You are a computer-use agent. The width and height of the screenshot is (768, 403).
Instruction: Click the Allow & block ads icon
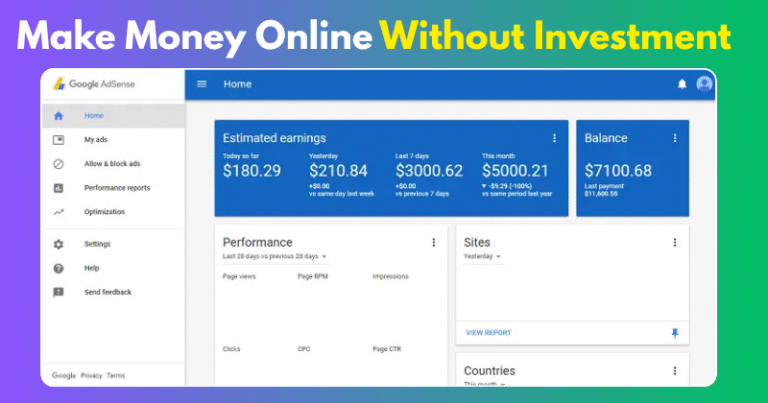pyautogui.click(x=58, y=164)
